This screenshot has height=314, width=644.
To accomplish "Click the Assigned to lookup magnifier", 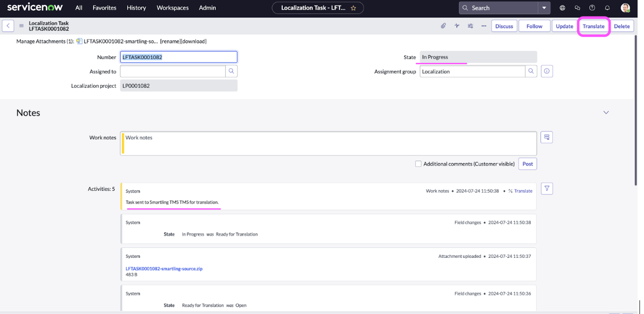I will [231, 71].
